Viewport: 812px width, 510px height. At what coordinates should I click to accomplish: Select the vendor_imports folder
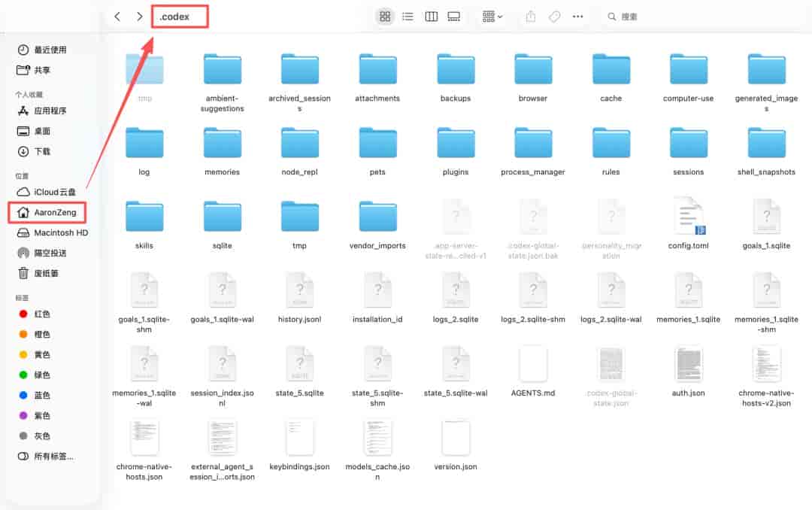pyautogui.click(x=377, y=224)
